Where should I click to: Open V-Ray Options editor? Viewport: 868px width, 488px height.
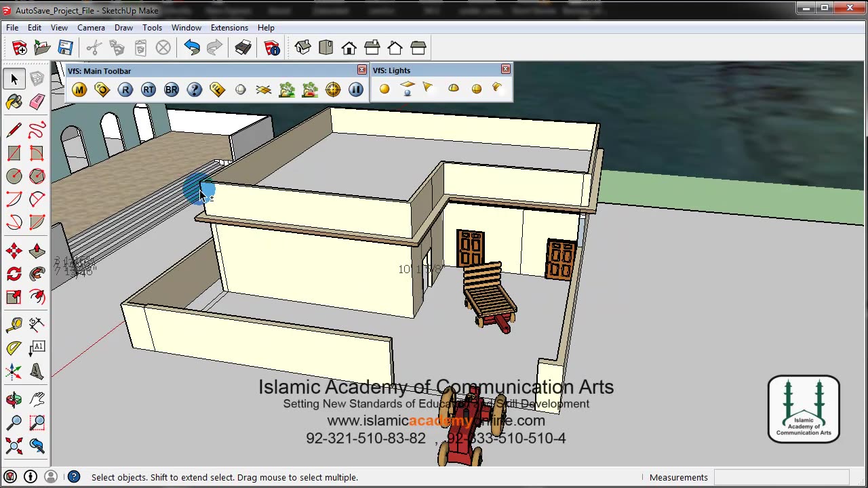(102, 89)
